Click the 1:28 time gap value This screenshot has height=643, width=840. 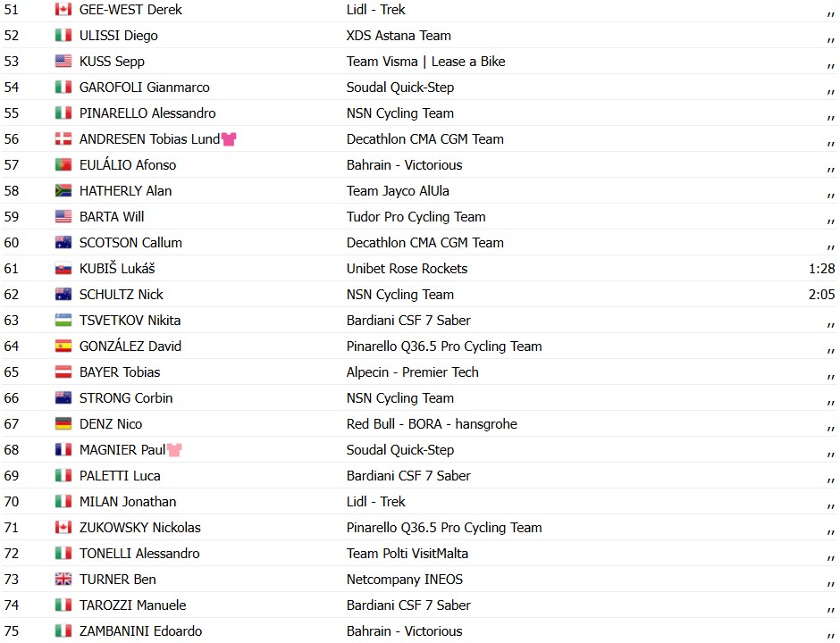click(x=822, y=269)
